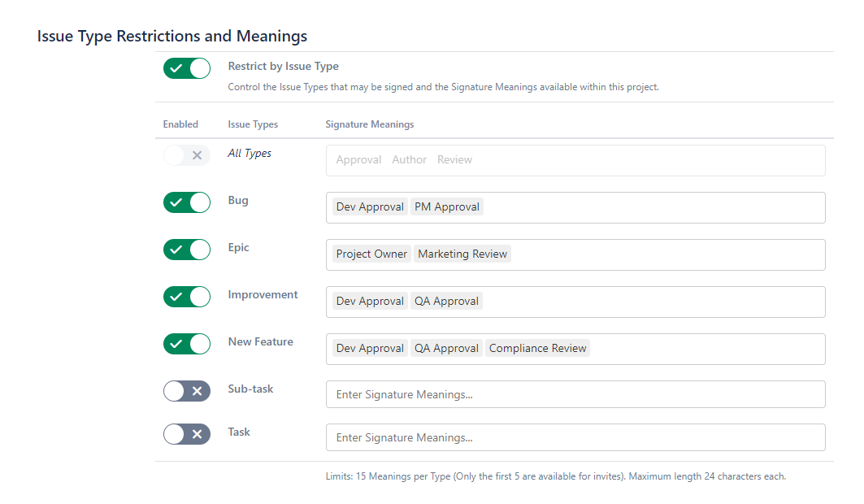This screenshot has width=864, height=504.
Task: Click Compliance Review tag in New Feature row
Action: [x=537, y=349]
